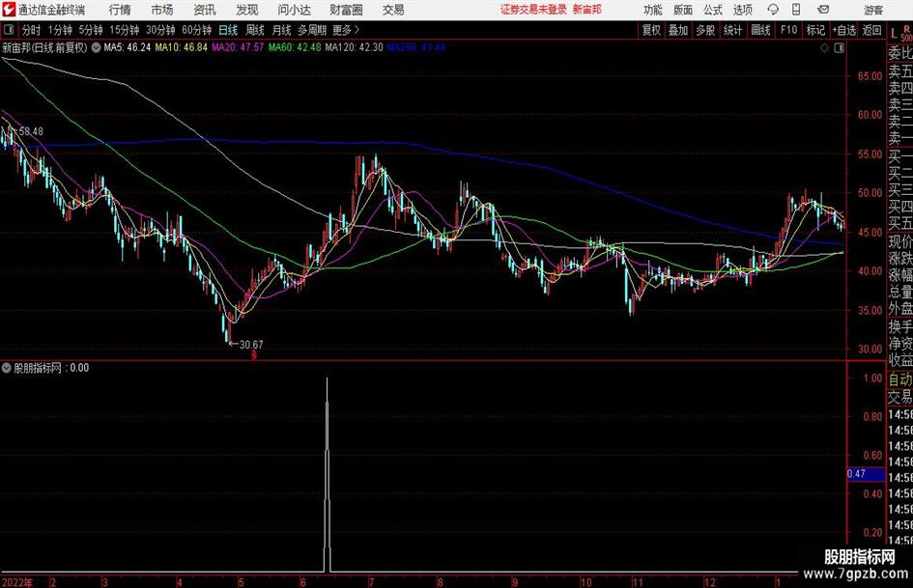Click the 画线 drawing tool button
This screenshot has height=588, width=913.
(x=761, y=30)
